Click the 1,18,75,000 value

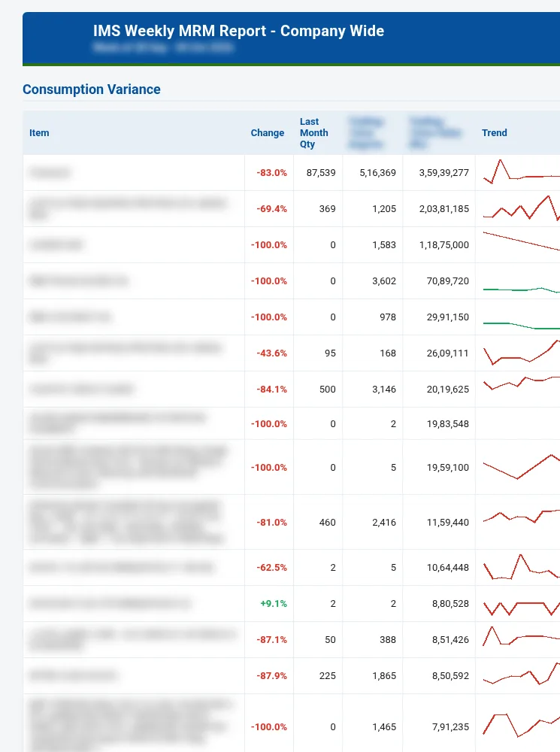coord(444,244)
